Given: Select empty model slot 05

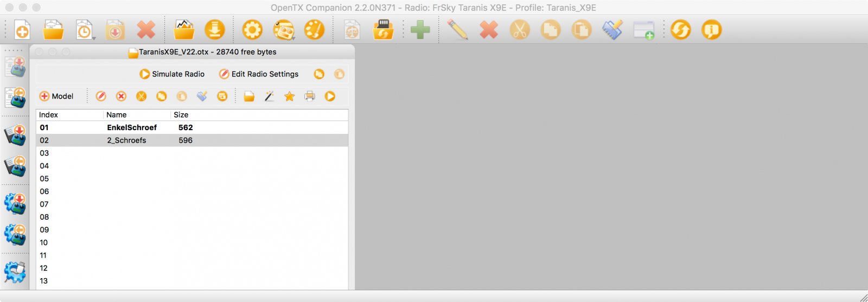Looking at the screenshot, I should pyautogui.click(x=192, y=179).
